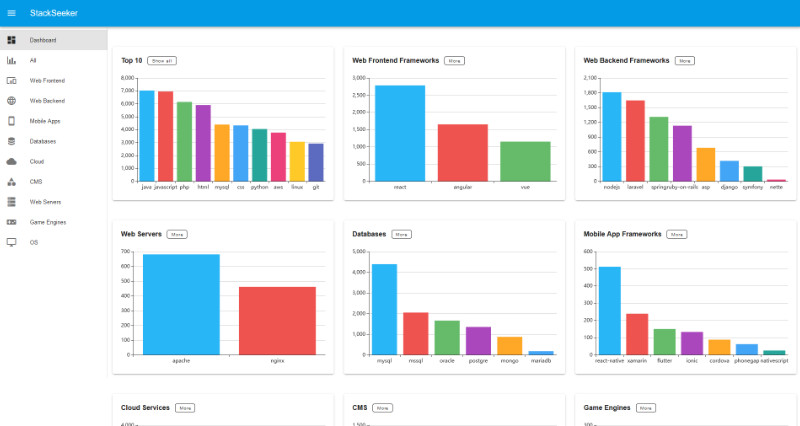Click the java bar in Top 10

pos(146,136)
